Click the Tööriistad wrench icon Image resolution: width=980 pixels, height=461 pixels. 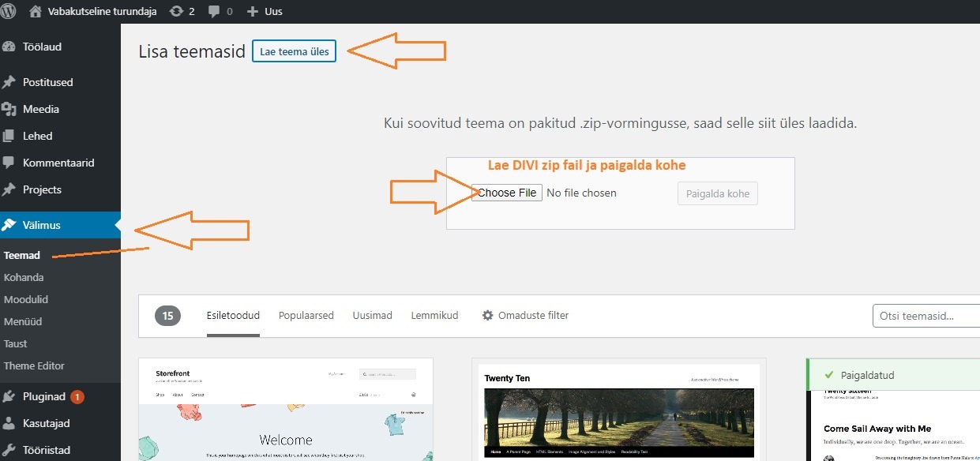[x=9, y=450]
